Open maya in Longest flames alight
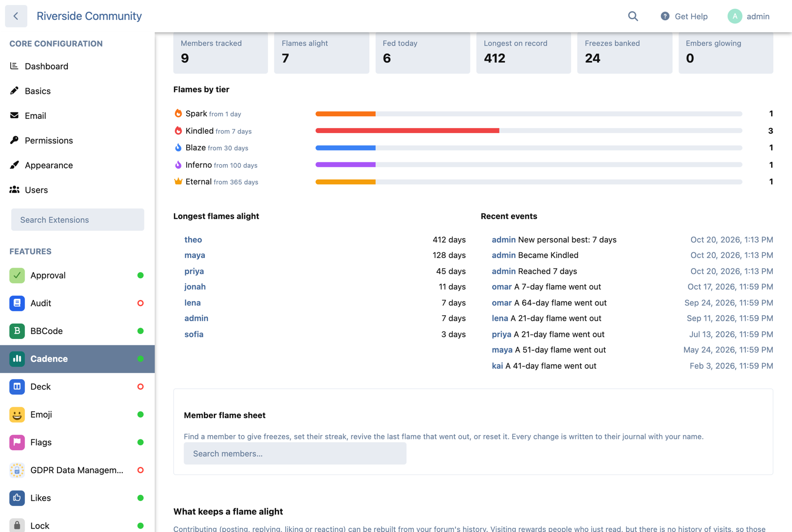The width and height of the screenshot is (792, 532). tap(195, 255)
